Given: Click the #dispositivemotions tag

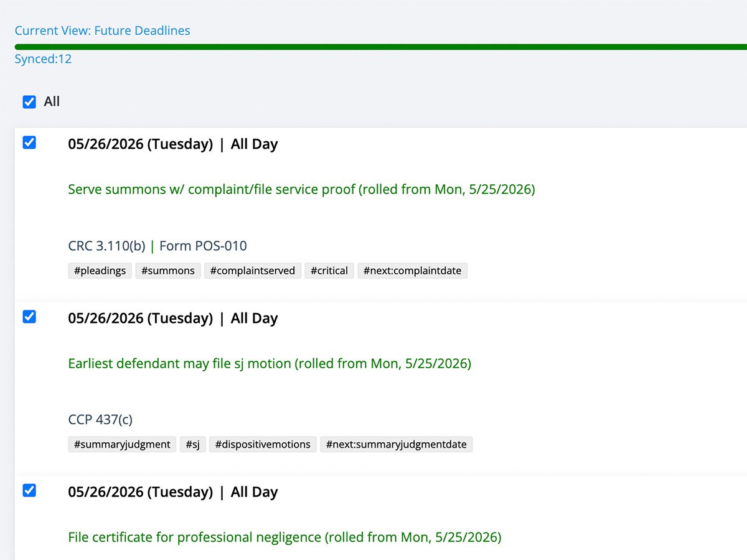Looking at the screenshot, I should (x=263, y=444).
